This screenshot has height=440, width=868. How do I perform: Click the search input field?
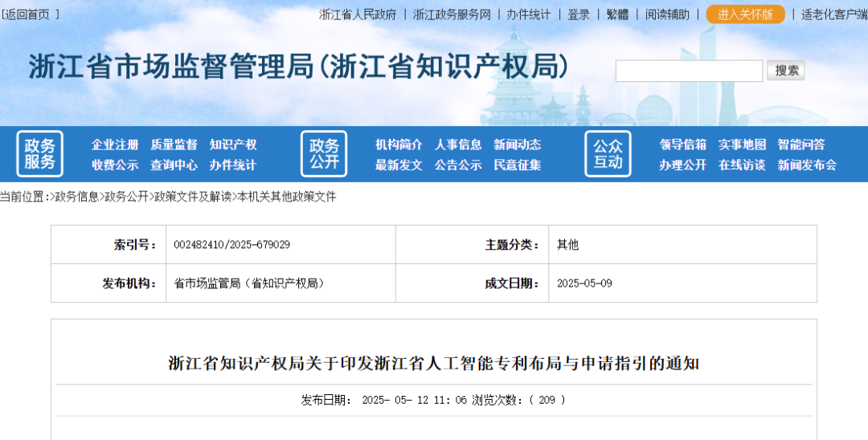689,71
